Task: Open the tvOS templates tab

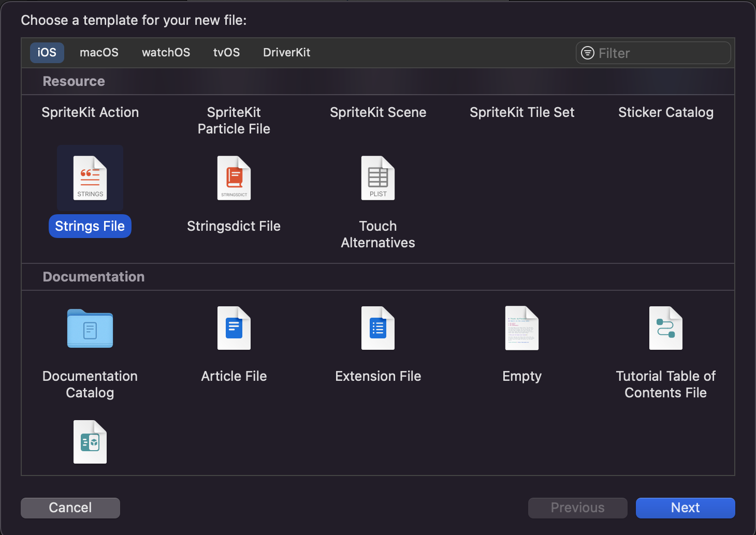Action: 226,52
